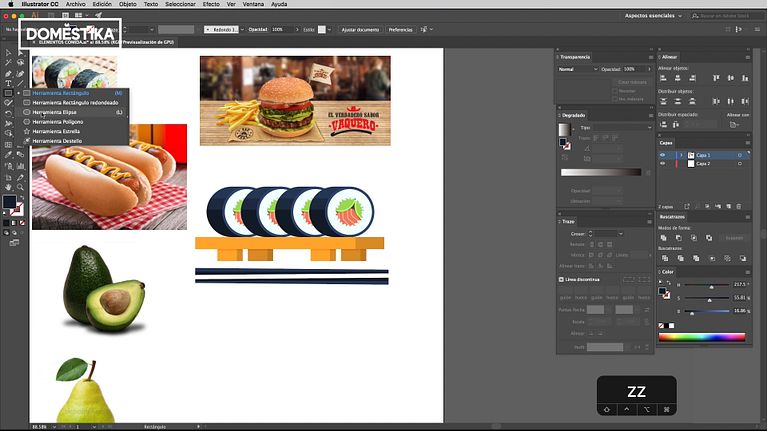Open the Edición menu
767x431 pixels.
(102, 4)
